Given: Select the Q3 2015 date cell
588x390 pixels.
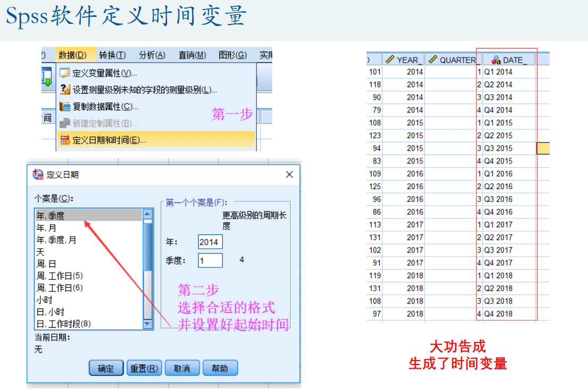Looking at the screenshot, I should click(509, 148).
